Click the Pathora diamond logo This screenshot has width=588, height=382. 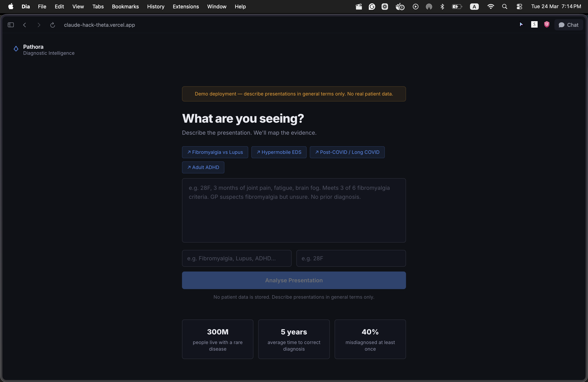coord(16,49)
